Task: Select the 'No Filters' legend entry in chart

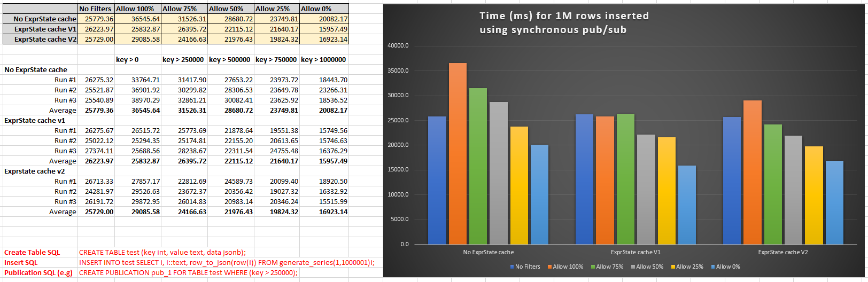Action: (527, 267)
